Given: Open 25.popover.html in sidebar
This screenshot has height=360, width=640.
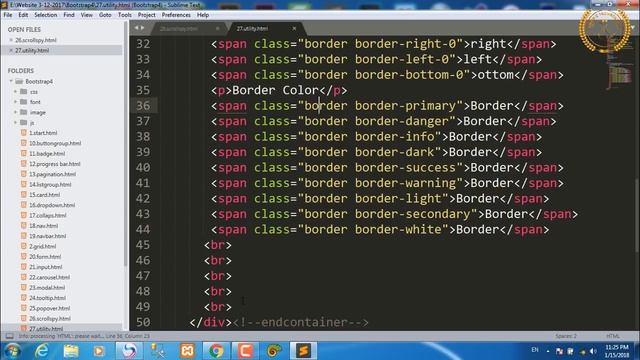Looking at the screenshot, I should (49, 308).
